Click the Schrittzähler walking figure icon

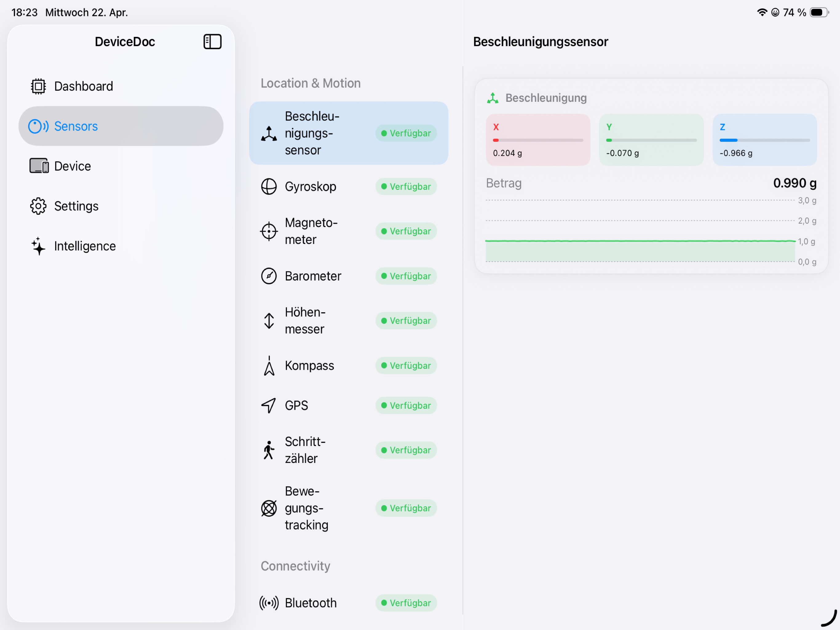pyautogui.click(x=269, y=450)
